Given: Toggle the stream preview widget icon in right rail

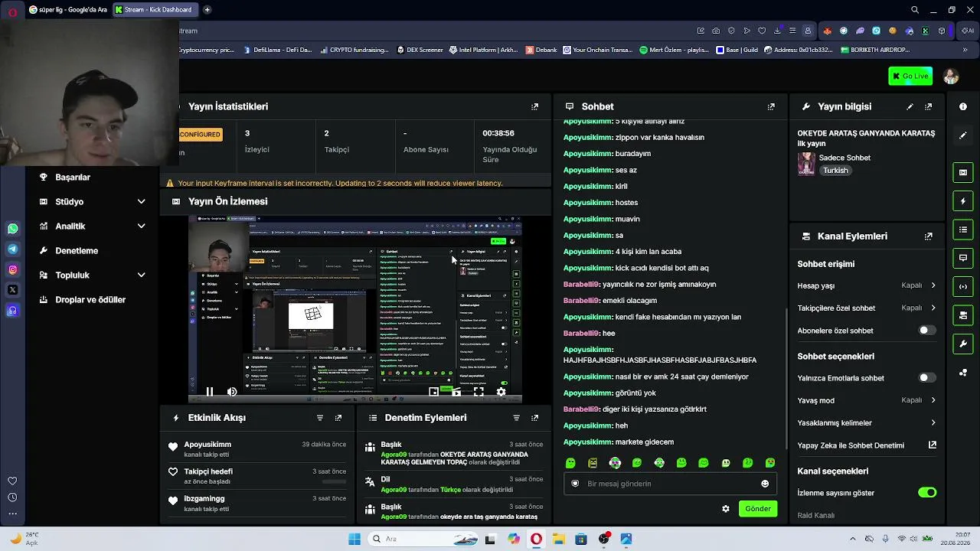Looking at the screenshot, I should point(963,172).
